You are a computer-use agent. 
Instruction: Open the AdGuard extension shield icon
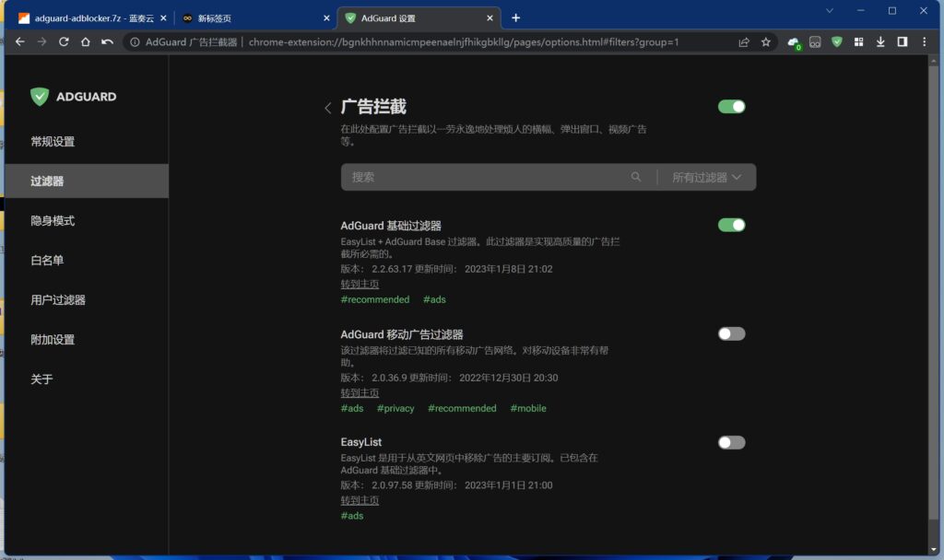tap(837, 42)
